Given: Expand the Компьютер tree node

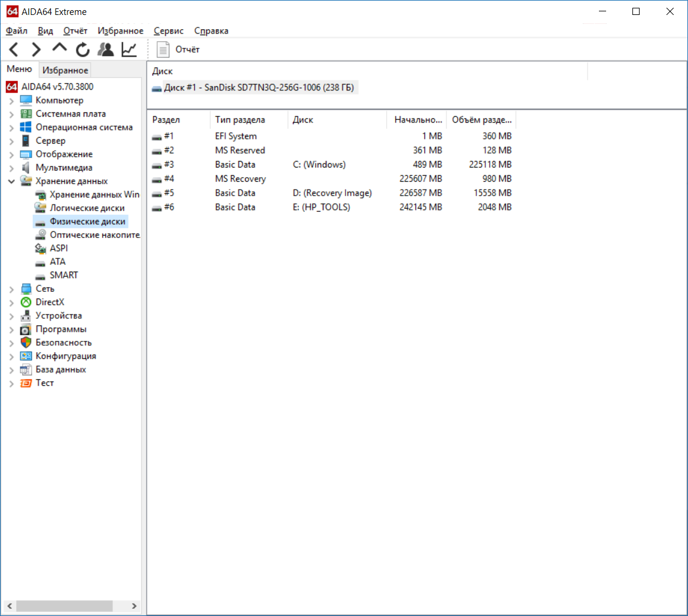Looking at the screenshot, I should 11,100.
